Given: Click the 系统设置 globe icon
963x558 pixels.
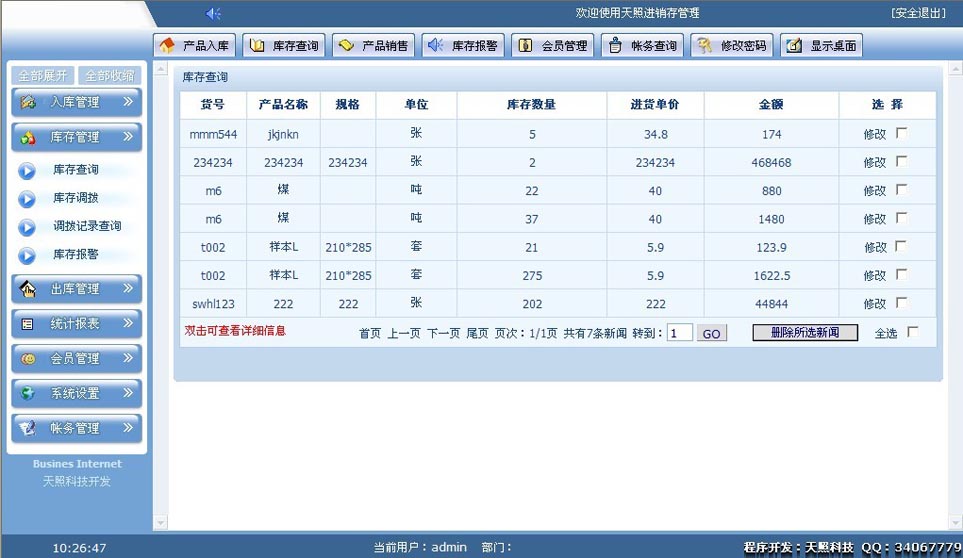Looking at the screenshot, I should 28,393.
